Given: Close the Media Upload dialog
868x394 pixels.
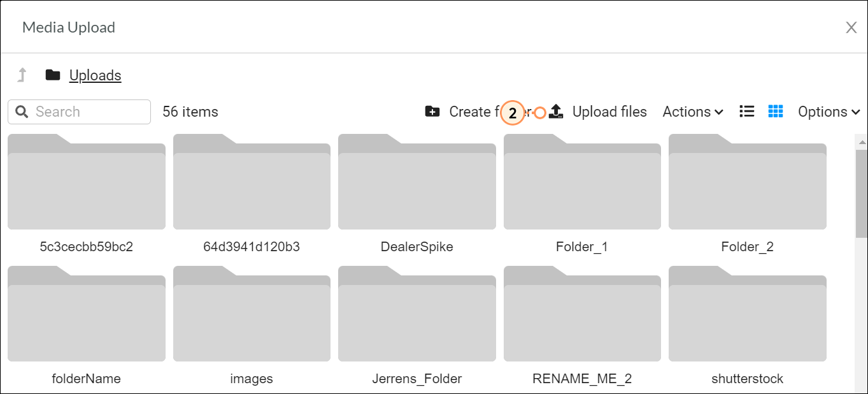Looking at the screenshot, I should [851, 27].
